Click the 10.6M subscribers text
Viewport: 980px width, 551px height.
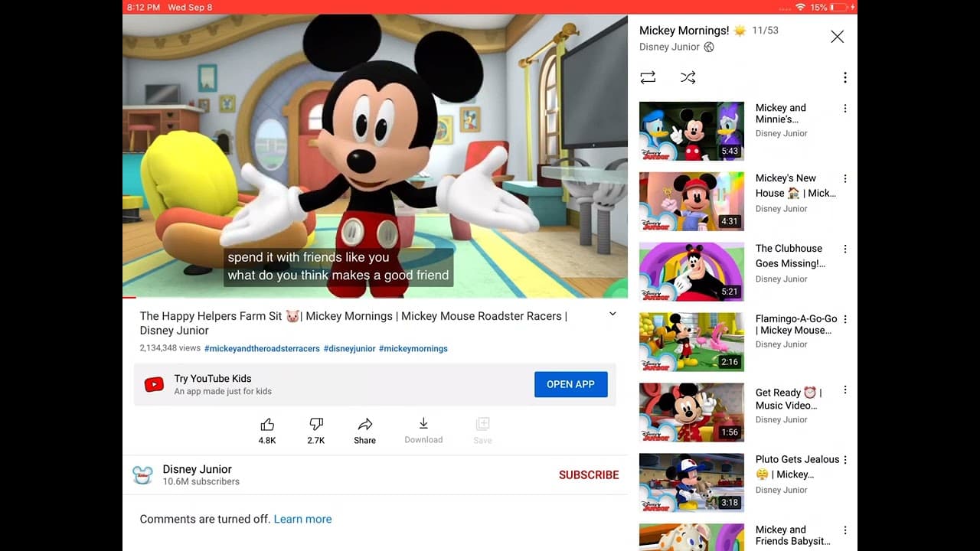tap(201, 482)
